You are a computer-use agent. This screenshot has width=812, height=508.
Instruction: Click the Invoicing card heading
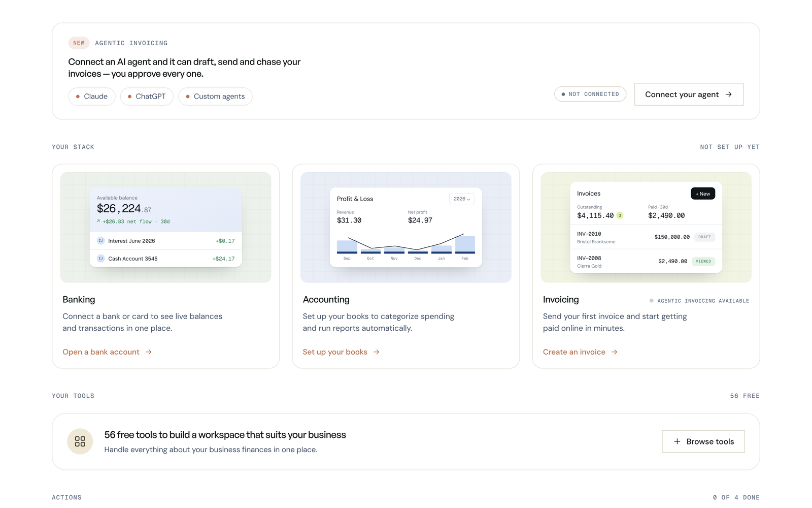tap(561, 300)
